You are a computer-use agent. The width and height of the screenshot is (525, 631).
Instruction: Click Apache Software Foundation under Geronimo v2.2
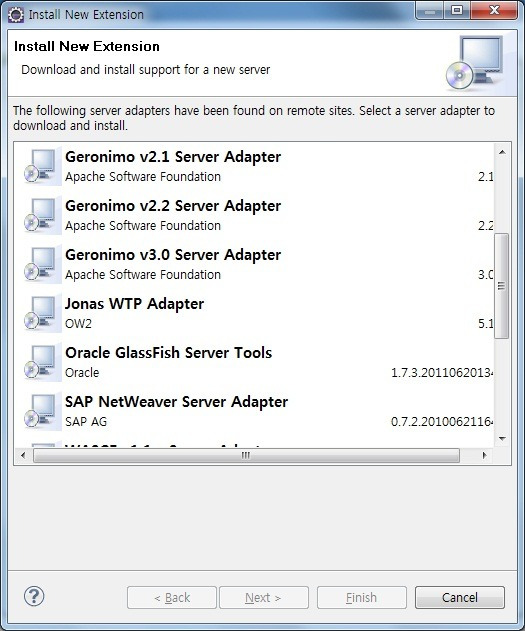coord(143,226)
